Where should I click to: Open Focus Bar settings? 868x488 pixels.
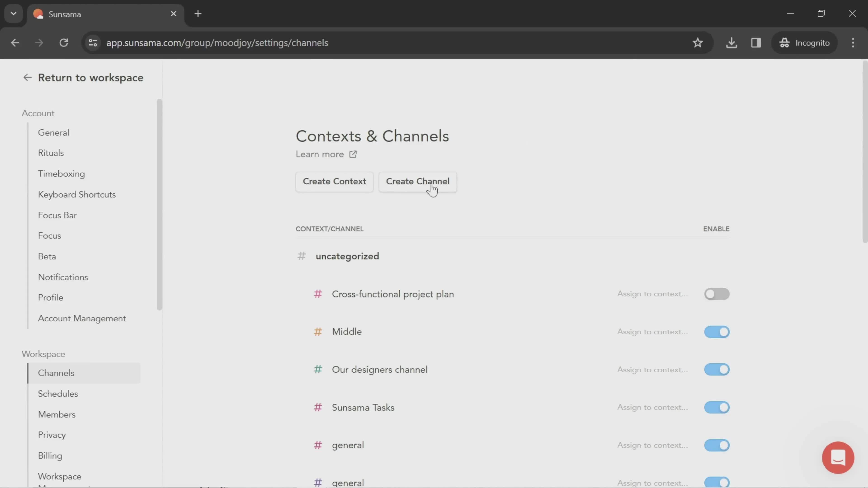pos(57,215)
